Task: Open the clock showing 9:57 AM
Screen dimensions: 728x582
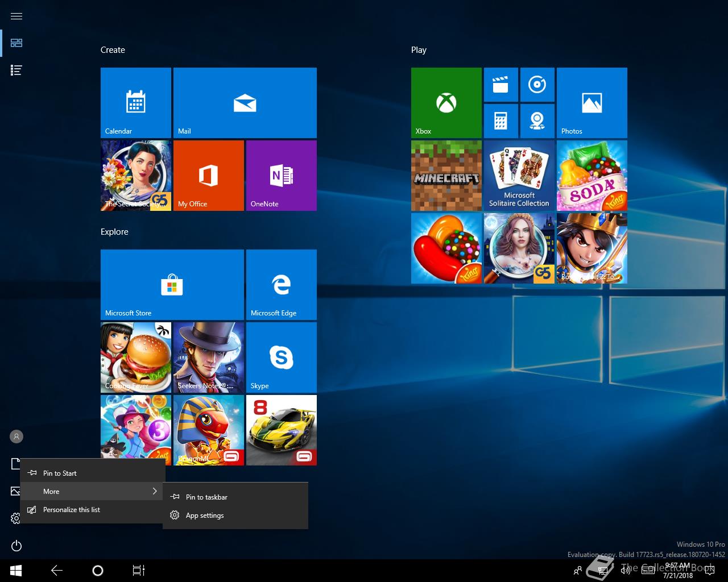Action: (x=678, y=571)
